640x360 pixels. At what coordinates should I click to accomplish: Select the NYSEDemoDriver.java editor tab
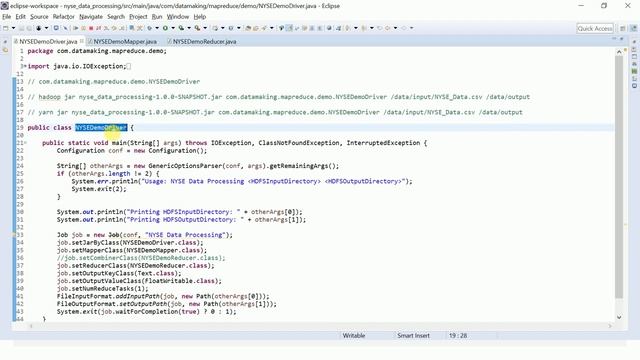[48, 42]
